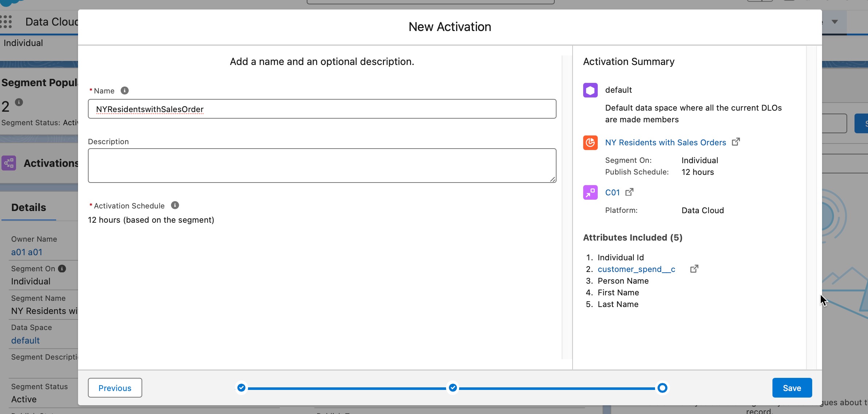This screenshot has width=868, height=414.
Task: Open the C01 external link icon
Action: pyautogui.click(x=629, y=192)
